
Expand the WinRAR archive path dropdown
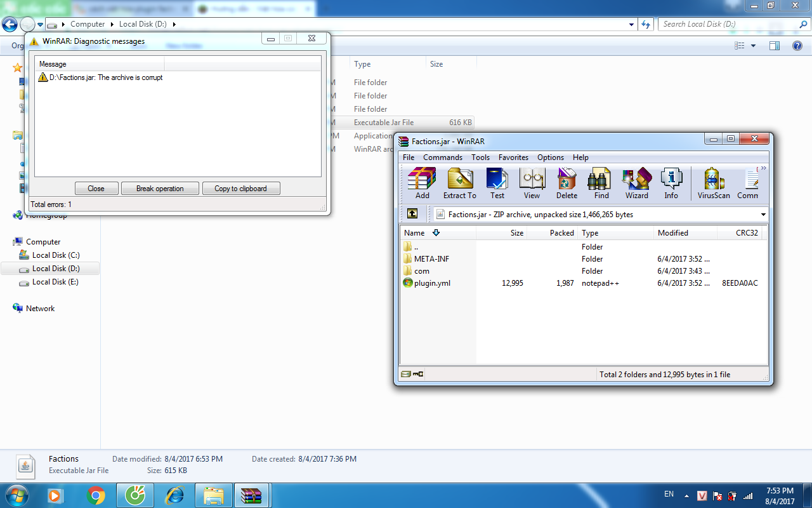(763, 215)
